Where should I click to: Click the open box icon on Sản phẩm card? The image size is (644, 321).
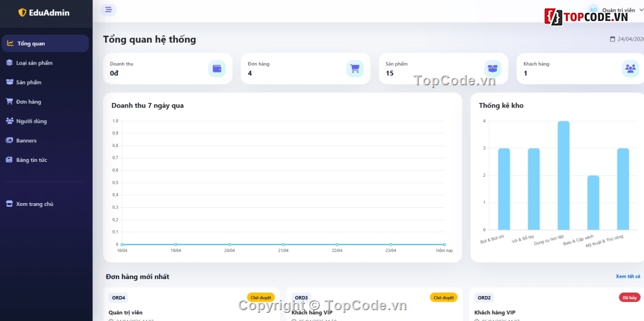pos(492,68)
